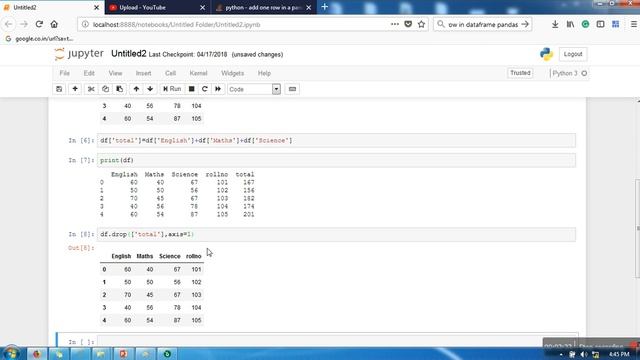The width and height of the screenshot is (640, 360).
Task: Click the rollno column header in Out[8] table
Action: pos(193,256)
